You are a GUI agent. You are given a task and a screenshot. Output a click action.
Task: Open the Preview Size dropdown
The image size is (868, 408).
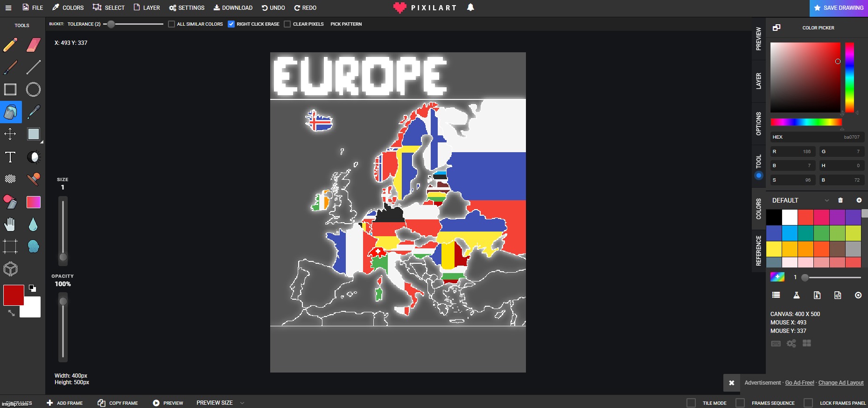coord(220,403)
